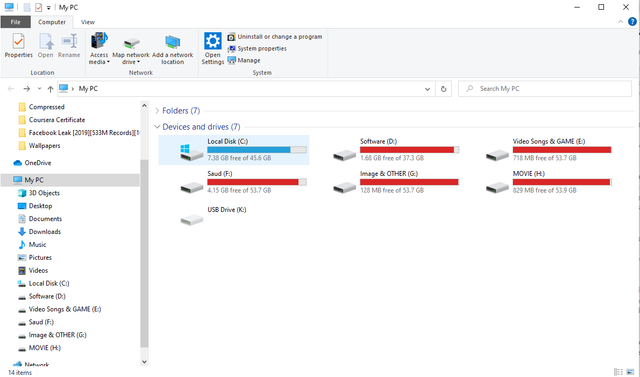The height and width of the screenshot is (377, 640).
Task: Switch to details view in status bar
Action: (618, 372)
